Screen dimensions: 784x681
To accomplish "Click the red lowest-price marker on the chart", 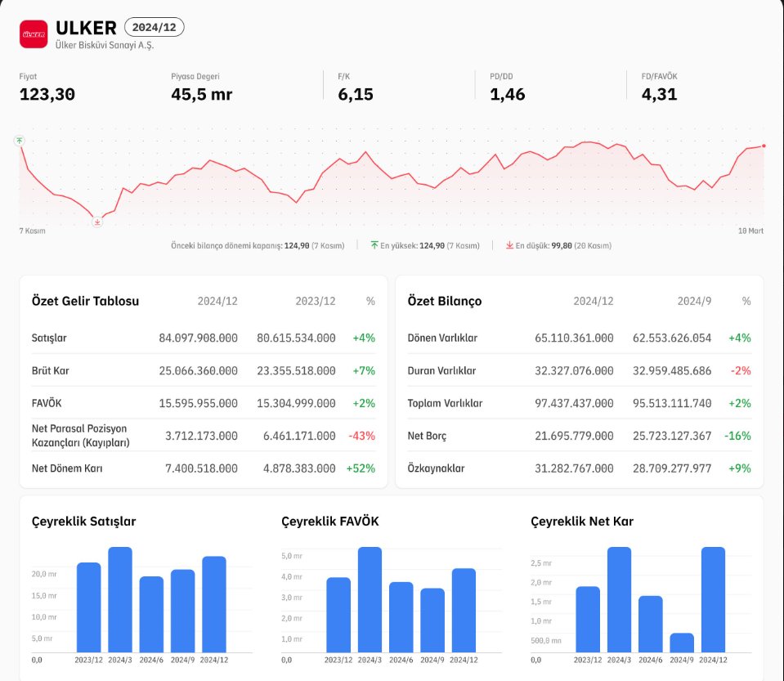I will coord(97,222).
